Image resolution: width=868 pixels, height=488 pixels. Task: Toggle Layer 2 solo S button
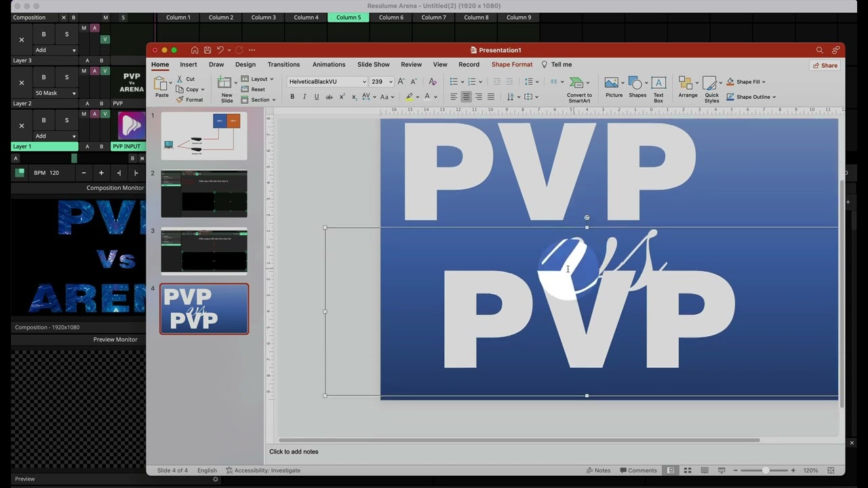(x=66, y=77)
